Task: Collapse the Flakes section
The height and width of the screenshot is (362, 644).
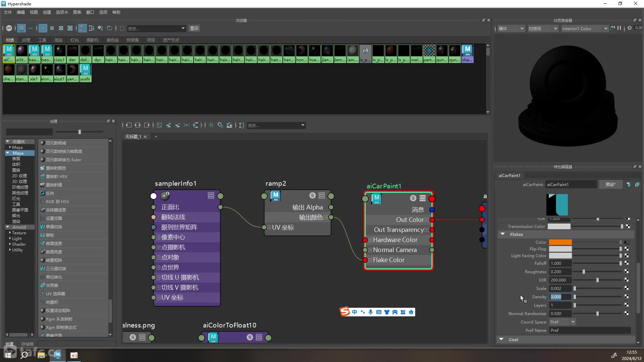Action: (x=503, y=234)
